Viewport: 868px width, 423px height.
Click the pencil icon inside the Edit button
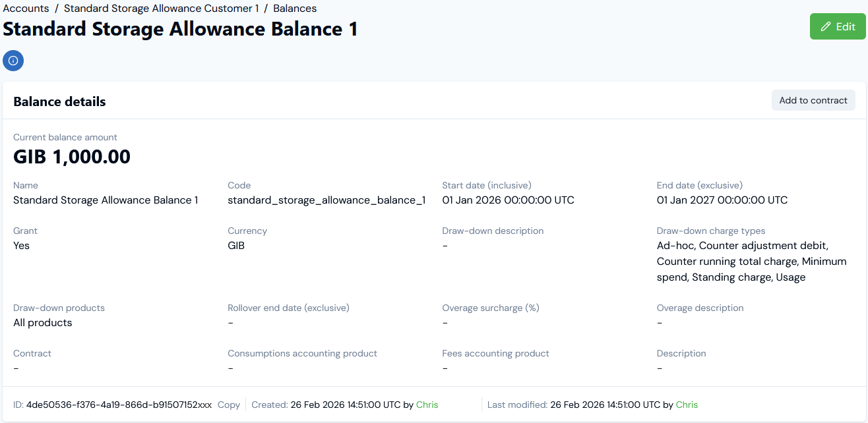[x=824, y=26]
